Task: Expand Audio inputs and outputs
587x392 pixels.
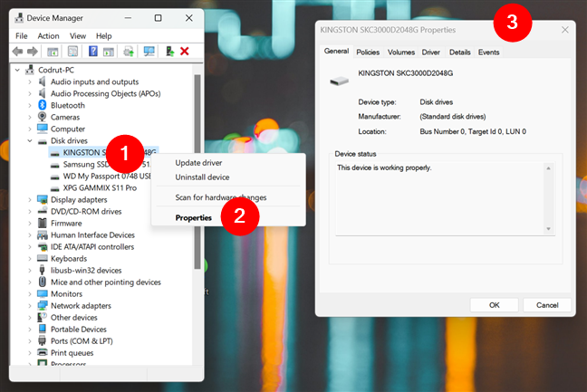Action: click(x=30, y=81)
